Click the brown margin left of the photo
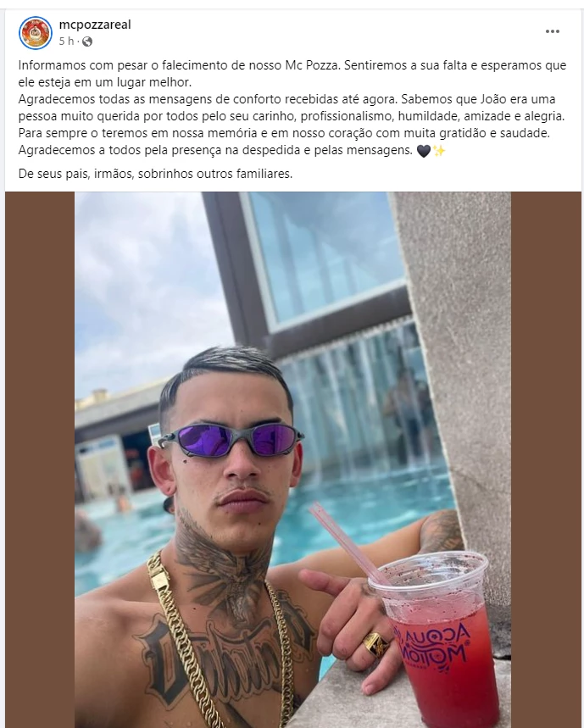The width and height of the screenshot is (584, 728). click(x=40, y=459)
